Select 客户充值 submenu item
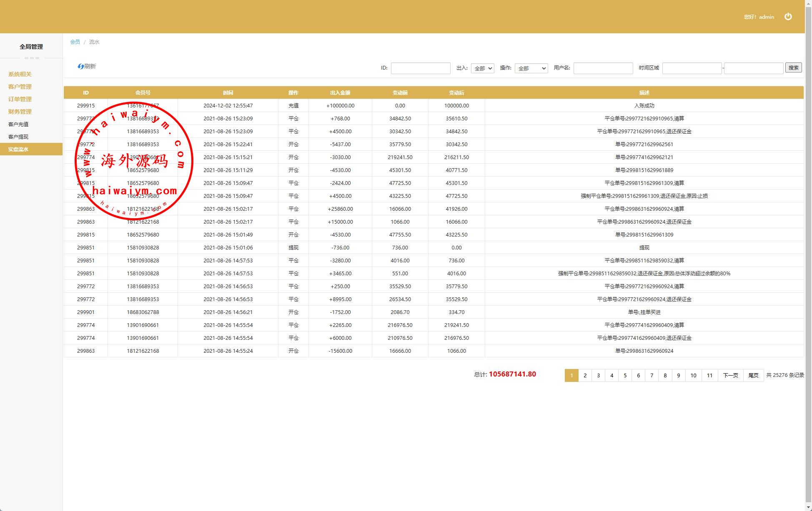Image resolution: width=812 pixels, height=511 pixels. [x=18, y=124]
